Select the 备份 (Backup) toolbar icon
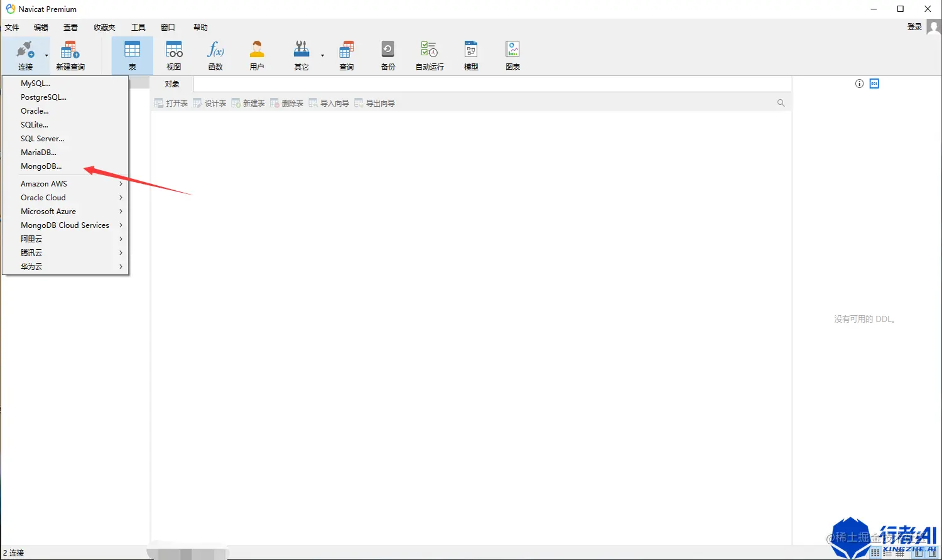The height and width of the screenshot is (560, 942). [388, 50]
